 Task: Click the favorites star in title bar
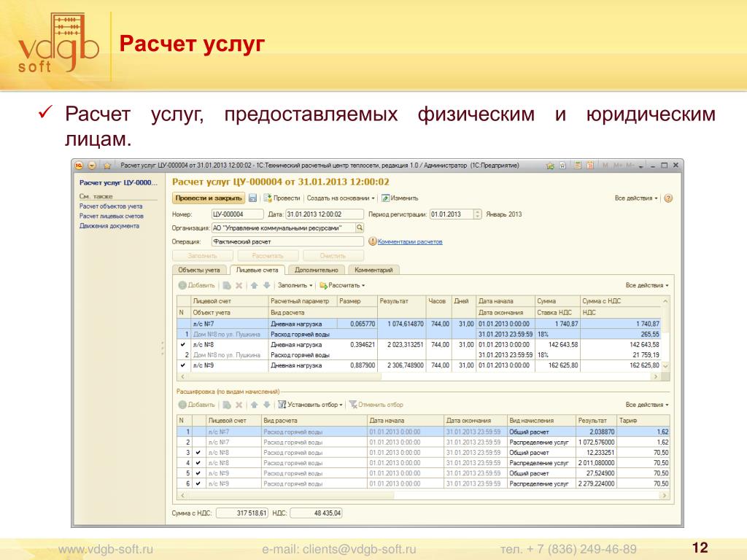(107, 166)
